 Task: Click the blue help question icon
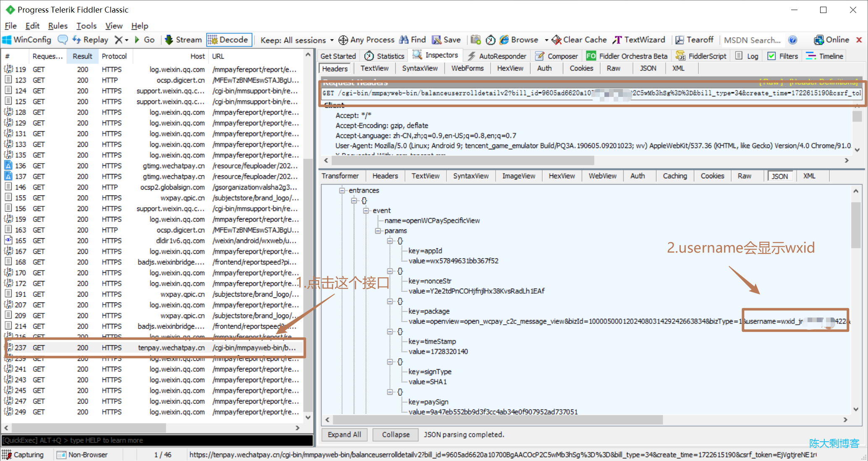click(792, 40)
